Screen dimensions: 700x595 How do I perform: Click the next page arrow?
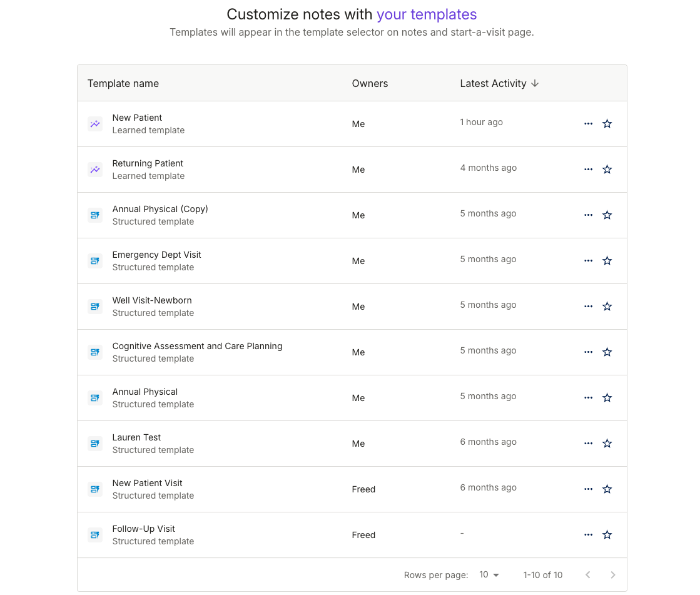click(x=612, y=574)
